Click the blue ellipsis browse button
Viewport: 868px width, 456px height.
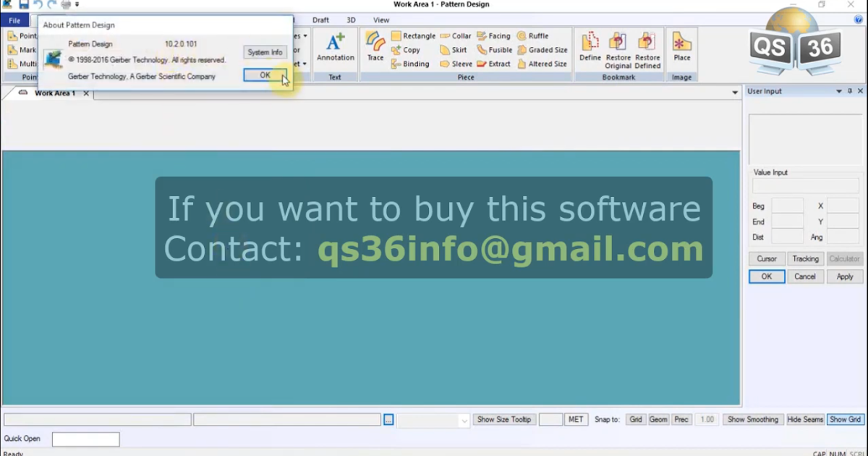[388, 420]
